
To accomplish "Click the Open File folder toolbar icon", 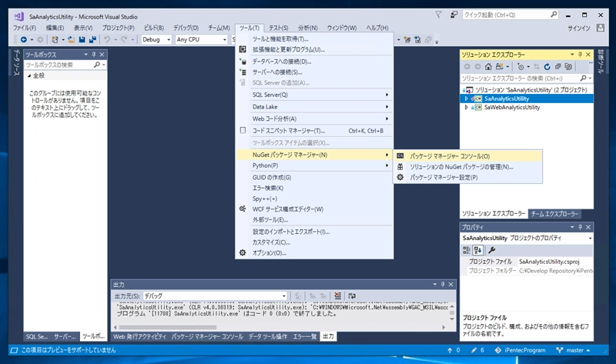I will click(72, 39).
